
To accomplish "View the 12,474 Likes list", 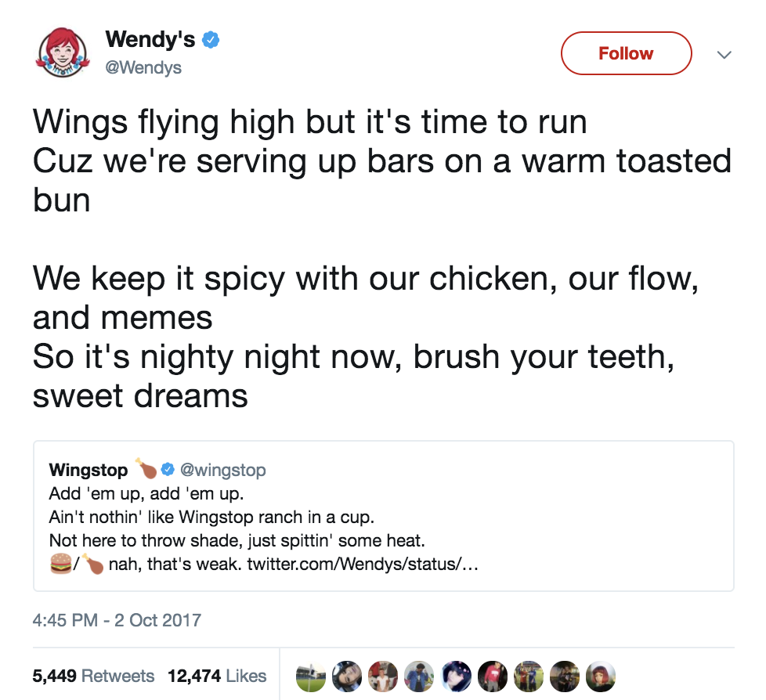I will pyautogui.click(x=217, y=676).
